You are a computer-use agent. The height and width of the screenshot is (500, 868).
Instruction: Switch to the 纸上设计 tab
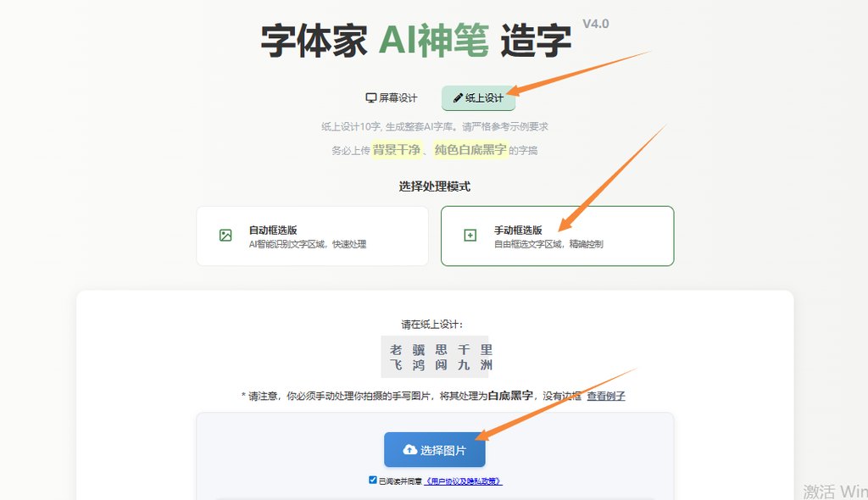coord(478,98)
